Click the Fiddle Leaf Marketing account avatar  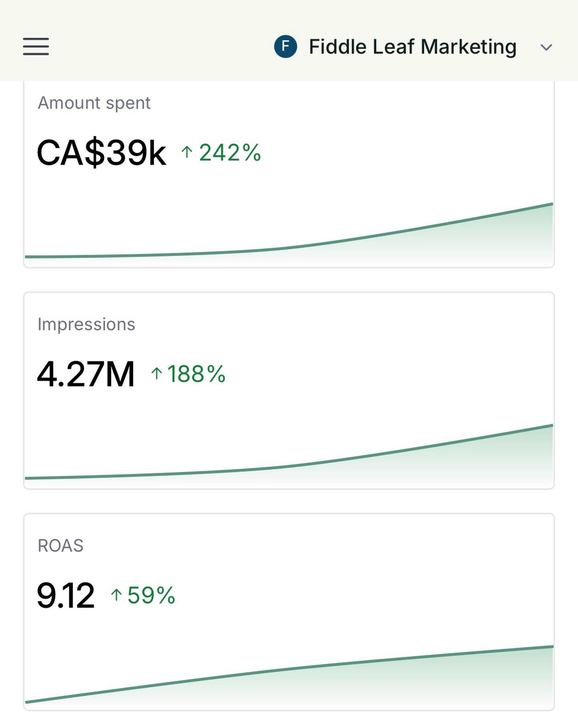click(286, 47)
